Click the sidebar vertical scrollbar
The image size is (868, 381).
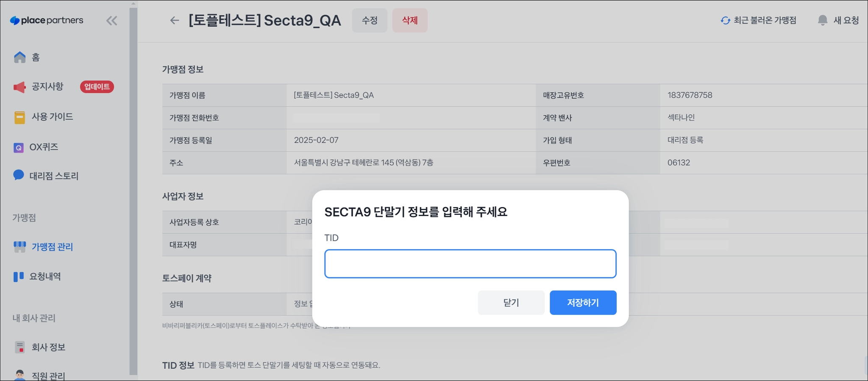[133, 191]
